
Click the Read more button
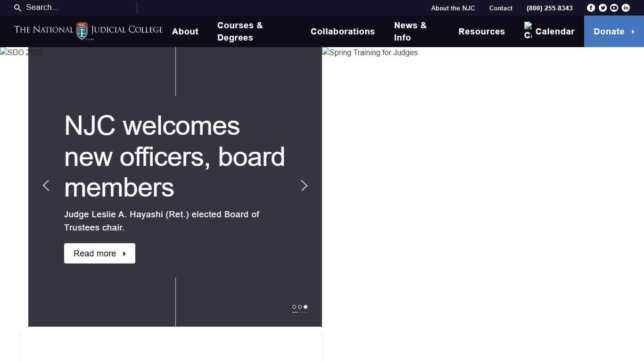point(99,254)
